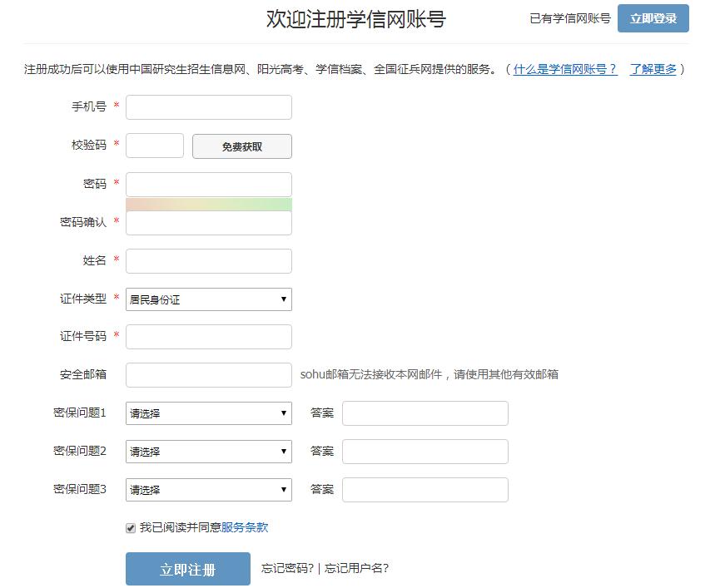Focus the 安全邮箱 email field
This screenshot has height=588, width=725.
click(208, 375)
